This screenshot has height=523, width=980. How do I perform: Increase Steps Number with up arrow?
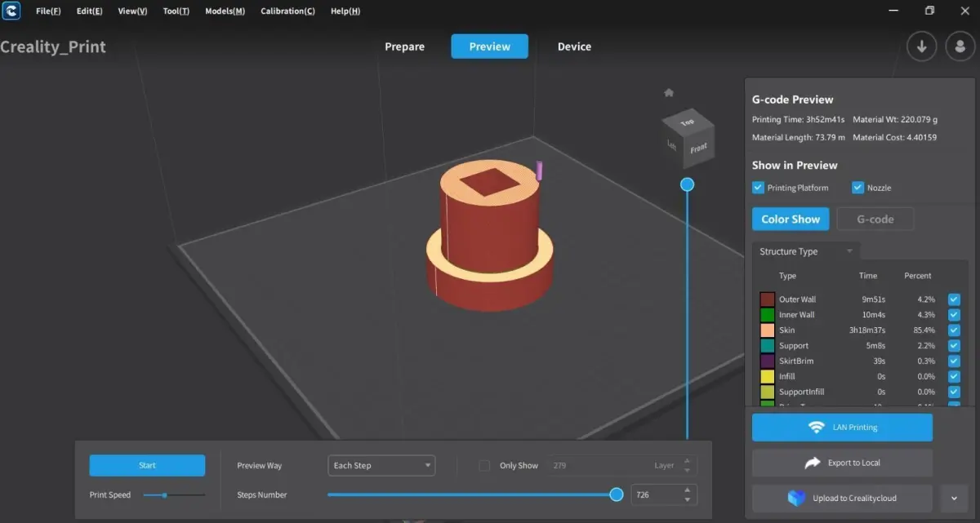click(688, 490)
